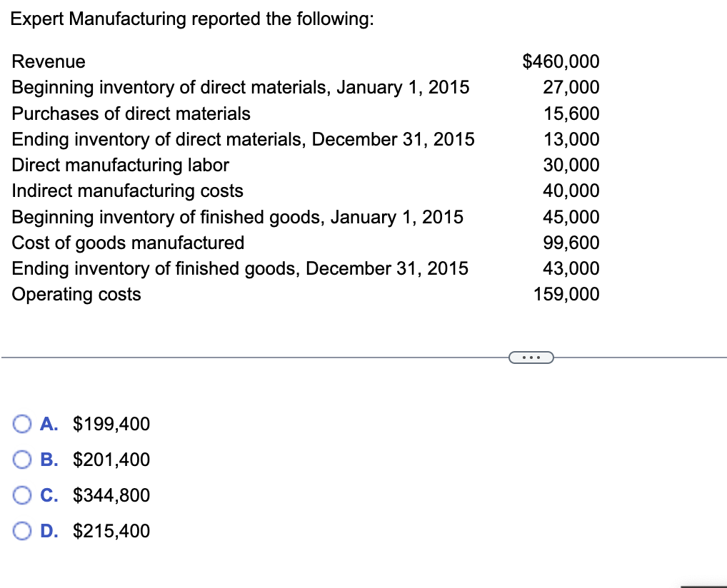Select answer option D, $215,400

pos(21,531)
